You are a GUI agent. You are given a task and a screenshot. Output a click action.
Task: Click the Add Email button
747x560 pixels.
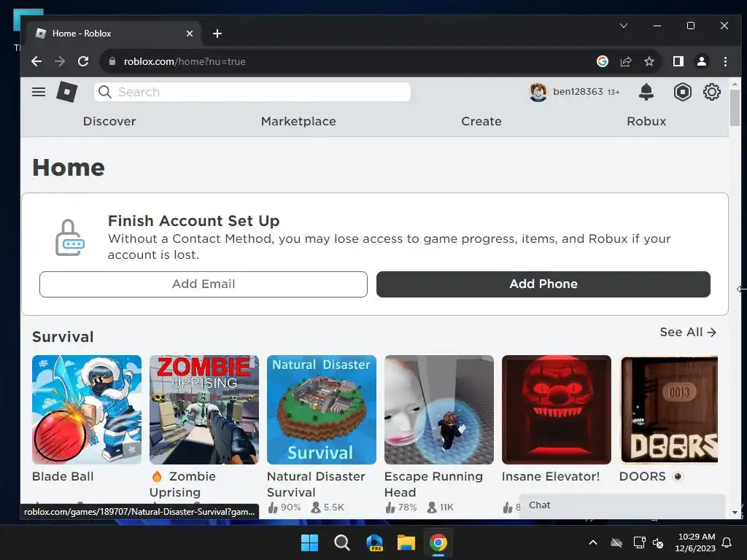click(x=204, y=284)
